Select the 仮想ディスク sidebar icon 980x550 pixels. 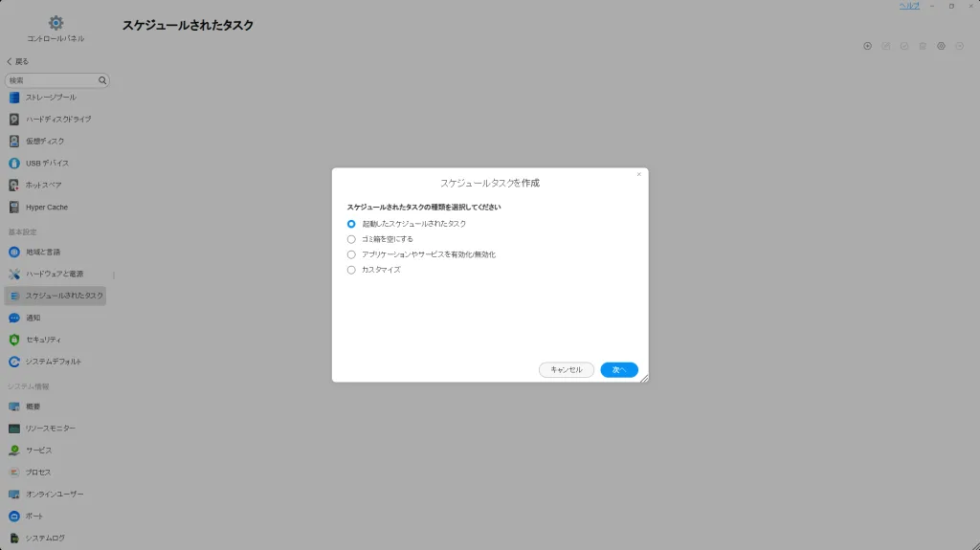[x=13, y=142]
